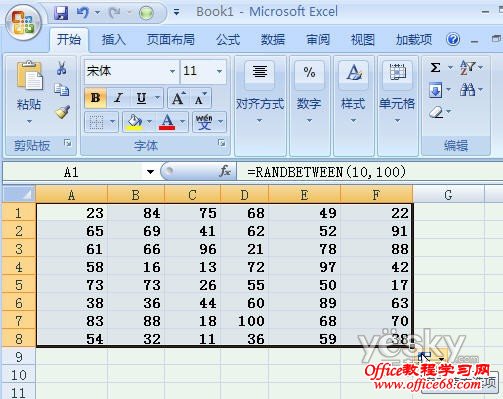Image resolution: width=503 pixels, height=399 pixels.
Task: Click the percent number format icon
Action: pos(309,72)
